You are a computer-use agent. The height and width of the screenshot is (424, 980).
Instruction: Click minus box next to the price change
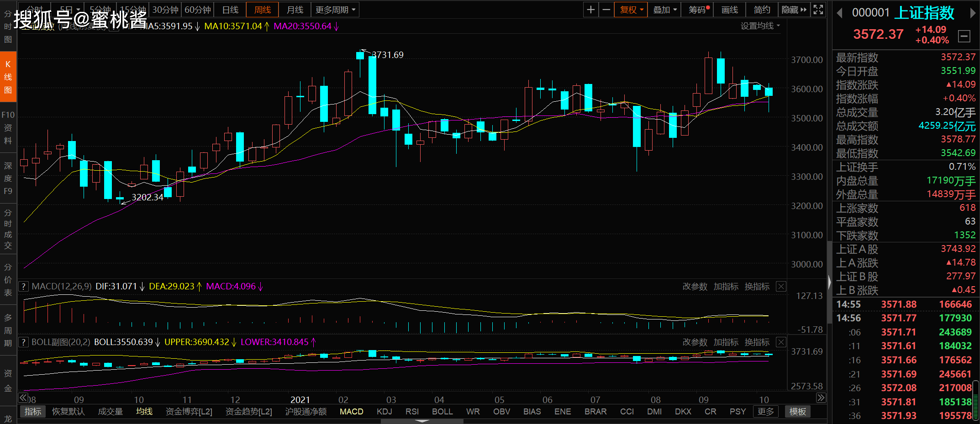[x=964, y=36]
